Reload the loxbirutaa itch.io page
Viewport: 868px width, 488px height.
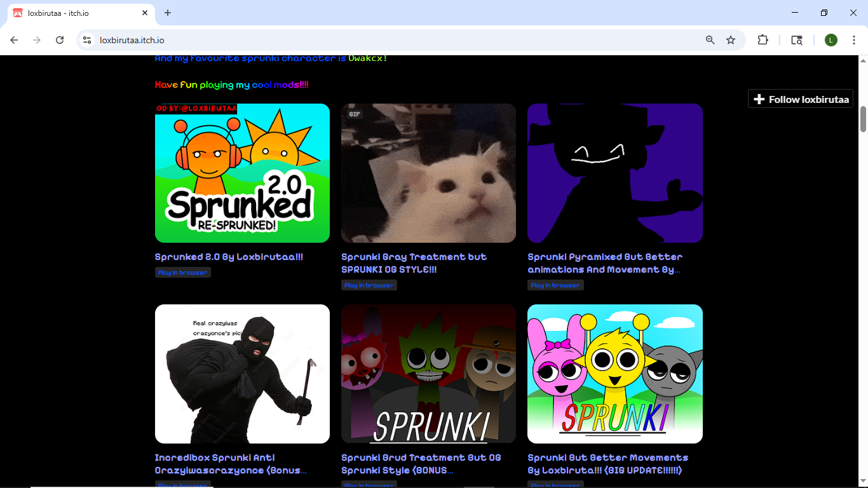(x=60, y=40)
